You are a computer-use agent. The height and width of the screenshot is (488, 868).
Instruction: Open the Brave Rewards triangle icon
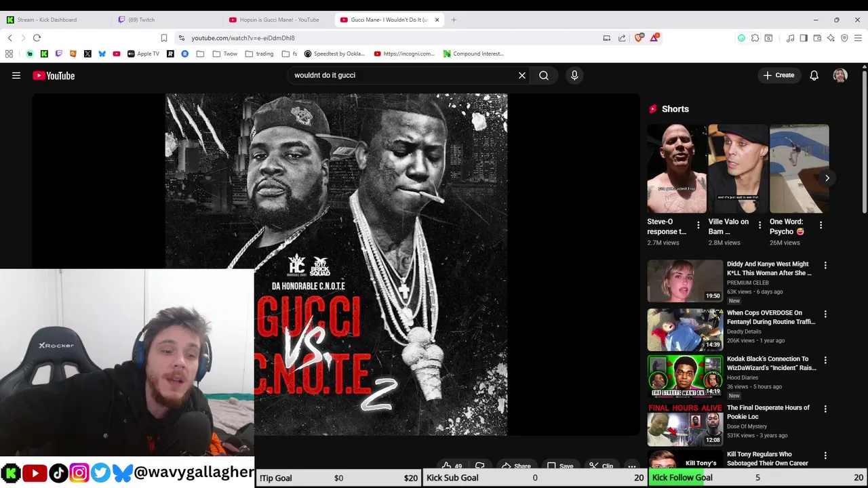[x=654, y=38]
